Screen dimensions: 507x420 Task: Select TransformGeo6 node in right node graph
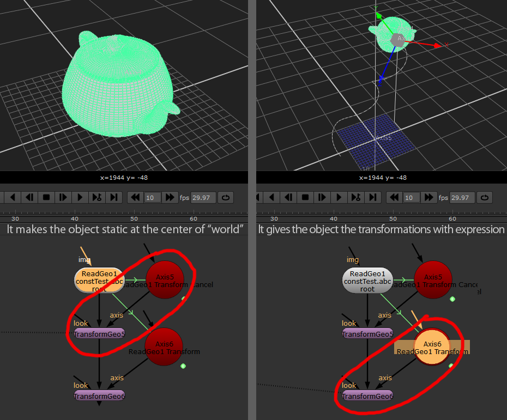coord(367,395)
